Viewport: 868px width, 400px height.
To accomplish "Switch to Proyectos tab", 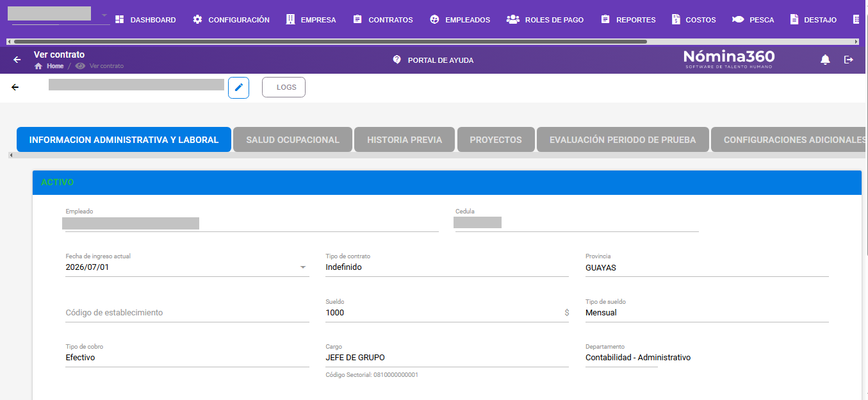I will (x=496, y=140).
